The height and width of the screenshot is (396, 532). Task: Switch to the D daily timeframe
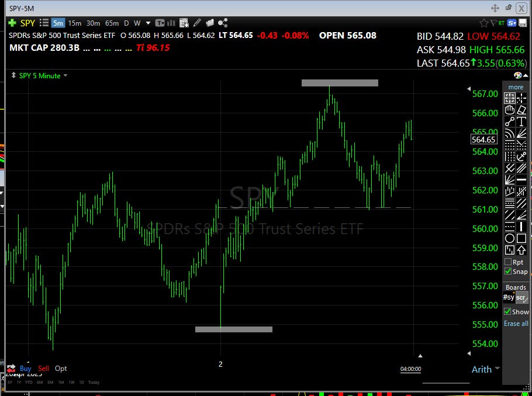pos(126,23)
